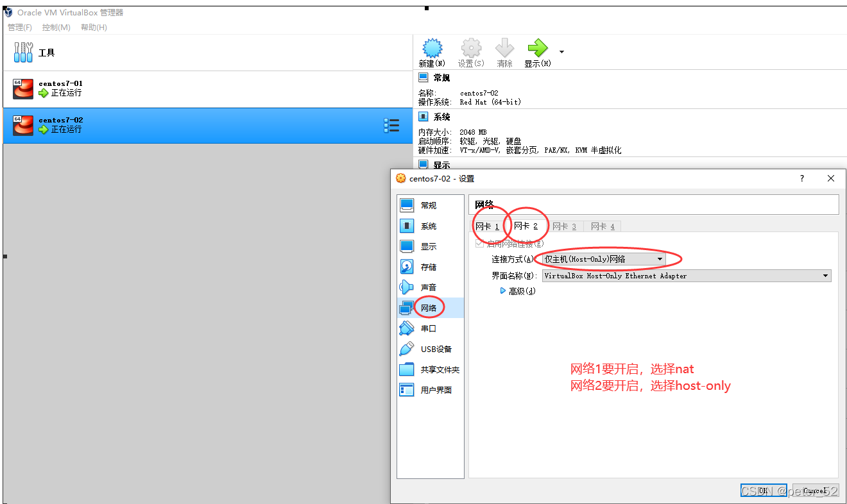Open the 常规 settings category

click(430, 205)
